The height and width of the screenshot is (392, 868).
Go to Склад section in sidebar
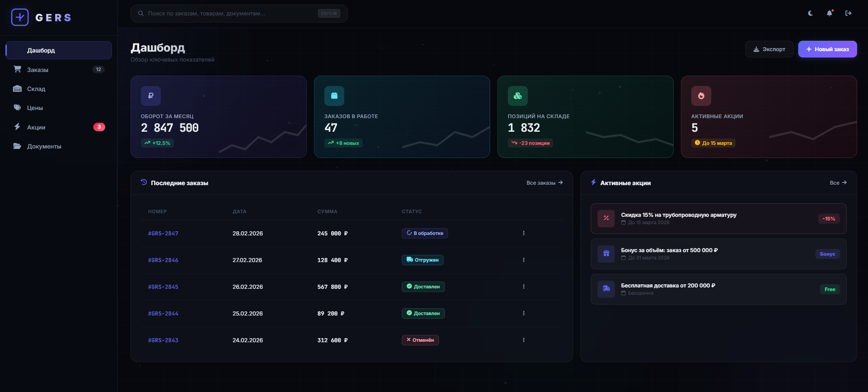tap(36, 89)
